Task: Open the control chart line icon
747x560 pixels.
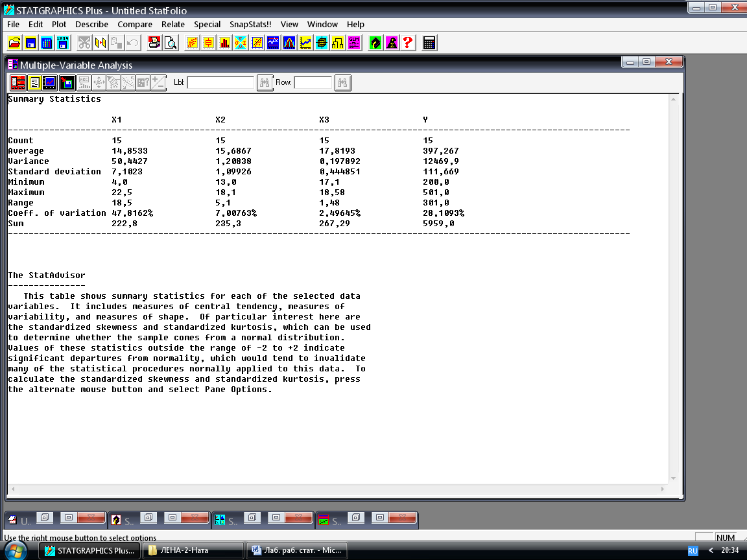Action: pos(305,43)
